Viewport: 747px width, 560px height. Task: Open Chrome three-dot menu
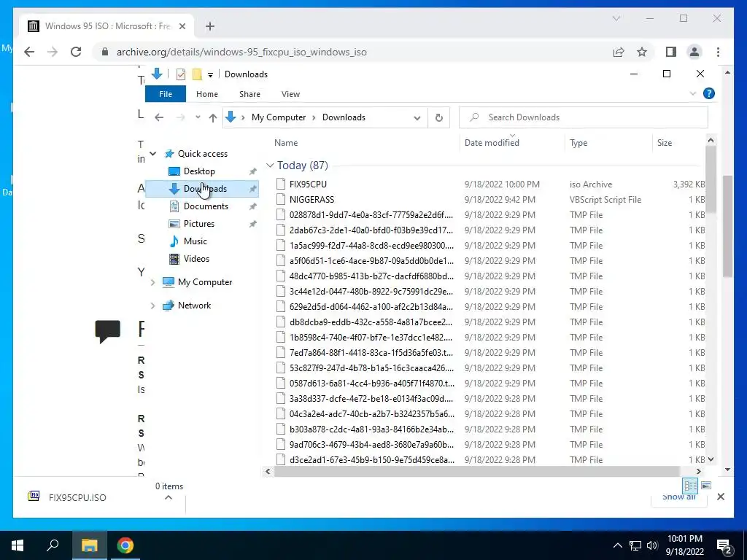[718, 52]
